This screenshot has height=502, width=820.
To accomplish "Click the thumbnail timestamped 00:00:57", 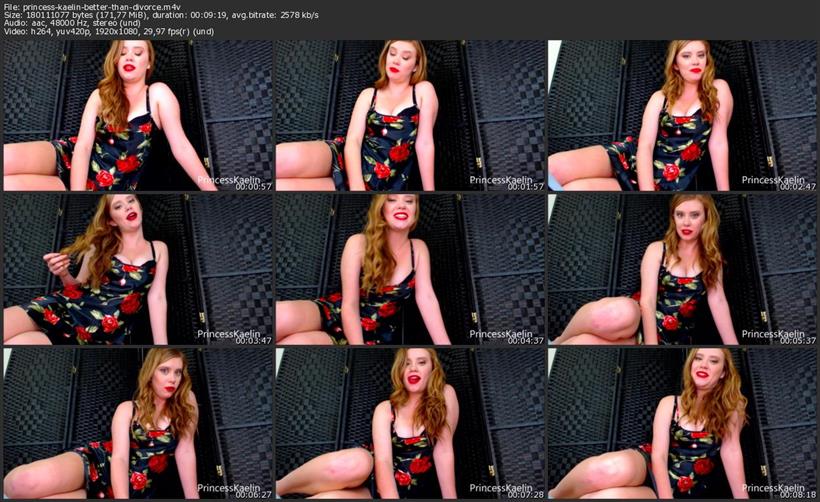I will 138,115.
